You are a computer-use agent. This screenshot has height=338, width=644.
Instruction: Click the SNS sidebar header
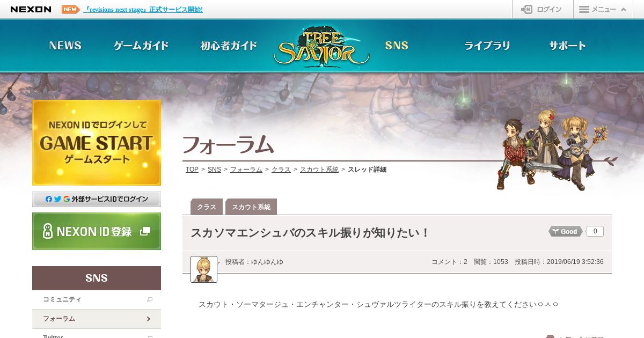97,278
